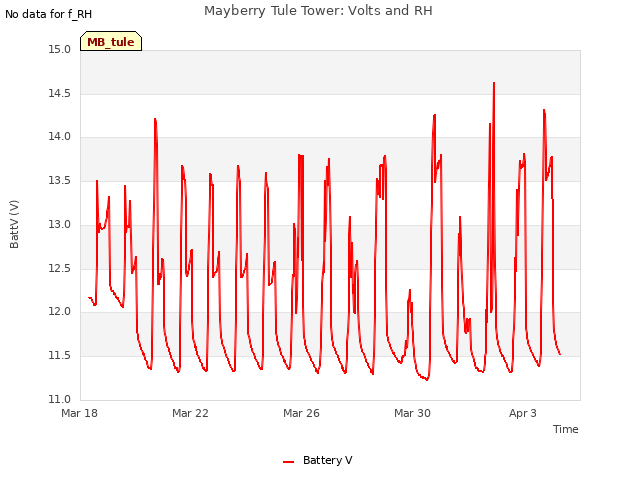
Task: Click the 12.0 y-axis tick value
Action: (60, 312)
